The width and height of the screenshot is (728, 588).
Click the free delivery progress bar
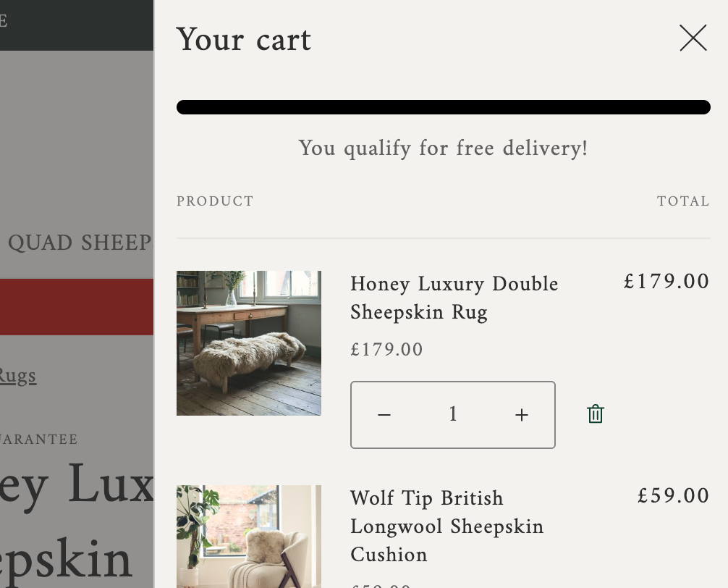[443, 107]
